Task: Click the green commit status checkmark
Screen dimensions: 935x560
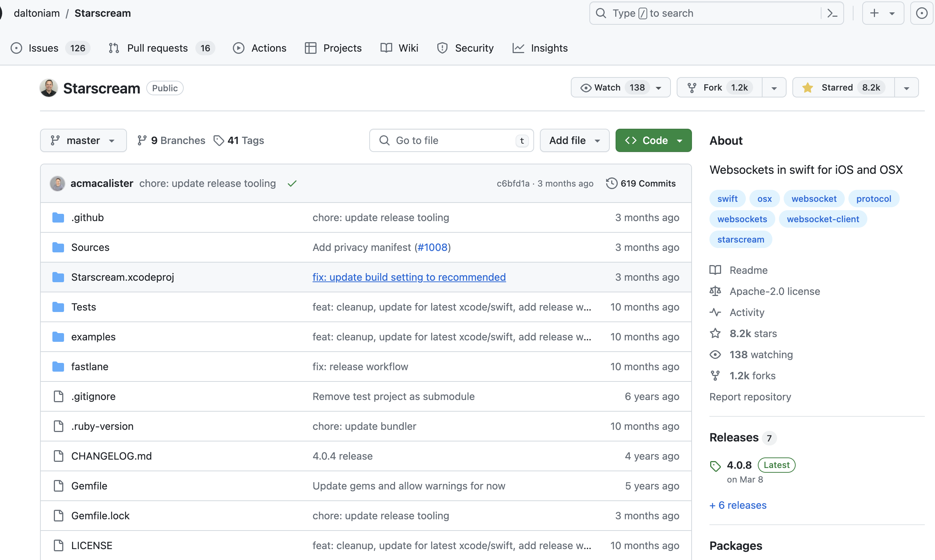Action: point(292,183)
